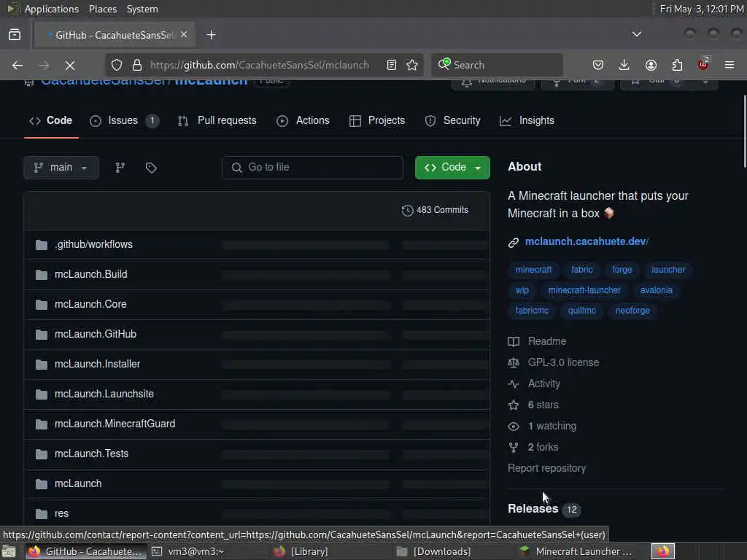Bookmark this page with star icon

(412, 65)
